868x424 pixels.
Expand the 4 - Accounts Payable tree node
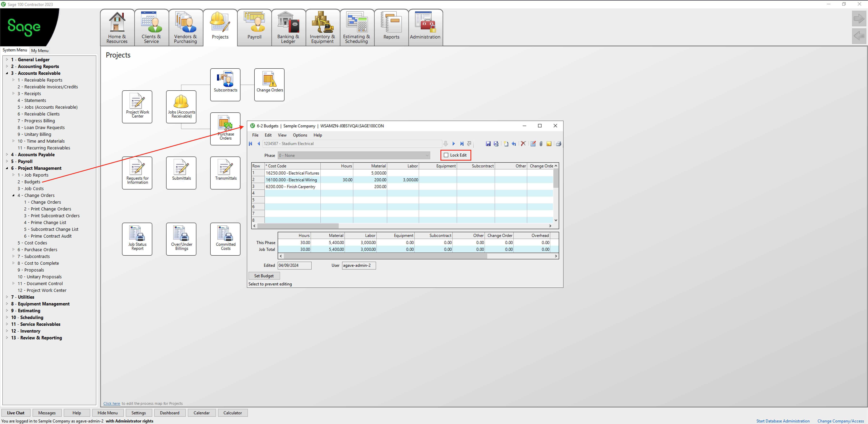click(7, 154)
